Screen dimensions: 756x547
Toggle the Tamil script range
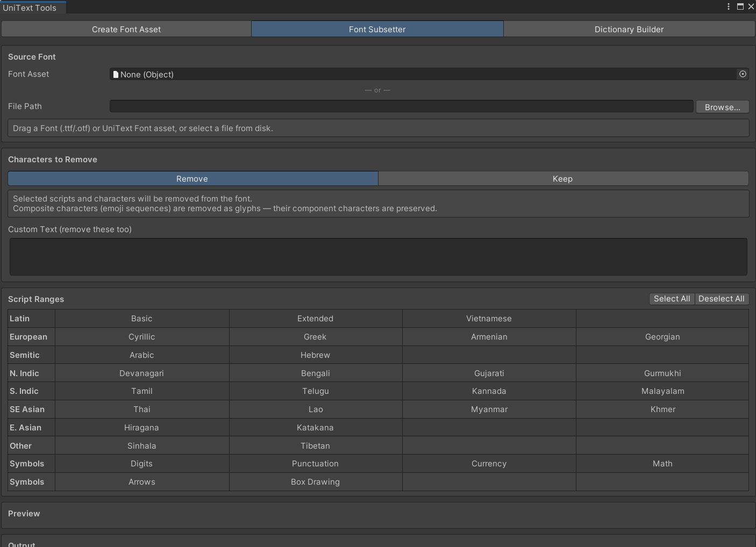pos(142,391)
